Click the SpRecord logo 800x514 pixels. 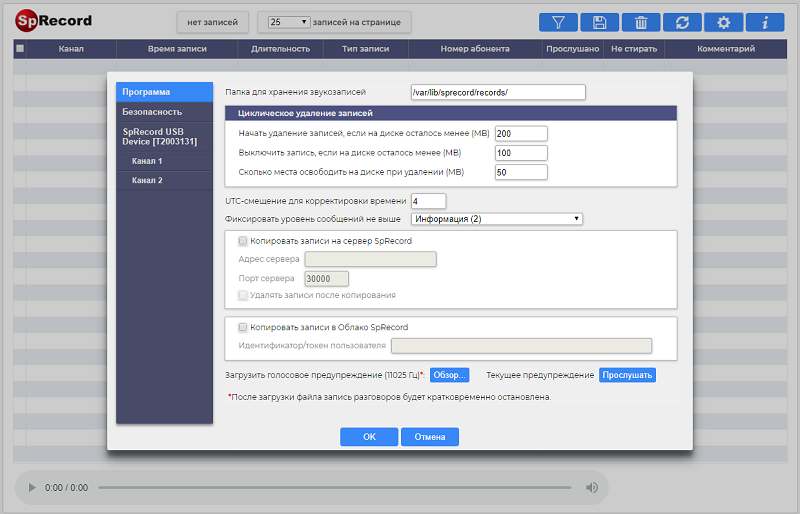(x=54, y=21)
